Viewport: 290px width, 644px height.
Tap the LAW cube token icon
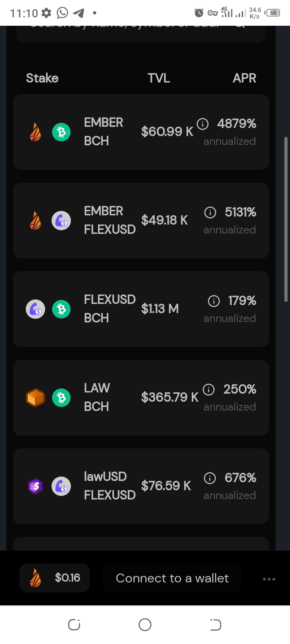click(x=35, y=398)
